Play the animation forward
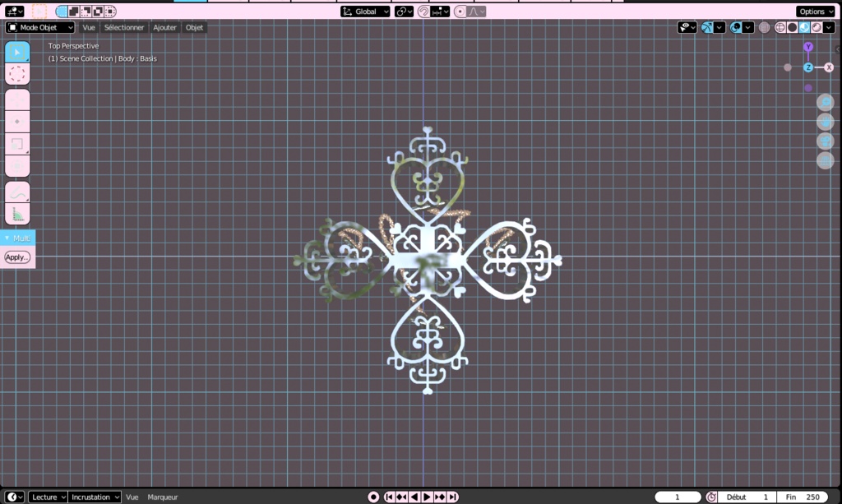Viewport: 842px width, 504px height. [x=427, y=497]
